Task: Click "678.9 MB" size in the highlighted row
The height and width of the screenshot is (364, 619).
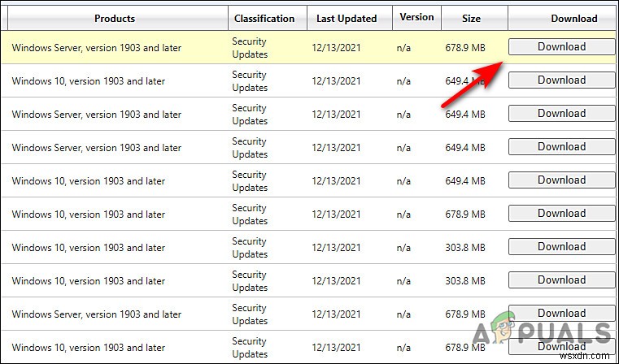Action: click(x=465, y=48)
